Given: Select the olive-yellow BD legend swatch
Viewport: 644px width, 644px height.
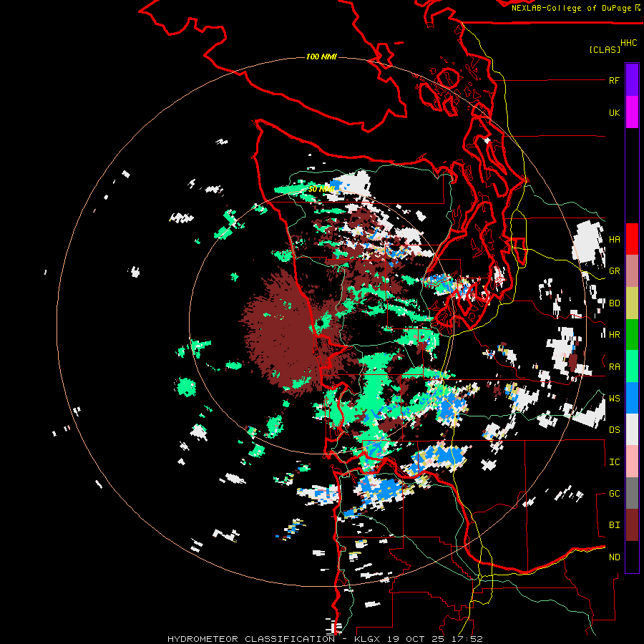Looking at the screenshot, I should pos(632,303).
